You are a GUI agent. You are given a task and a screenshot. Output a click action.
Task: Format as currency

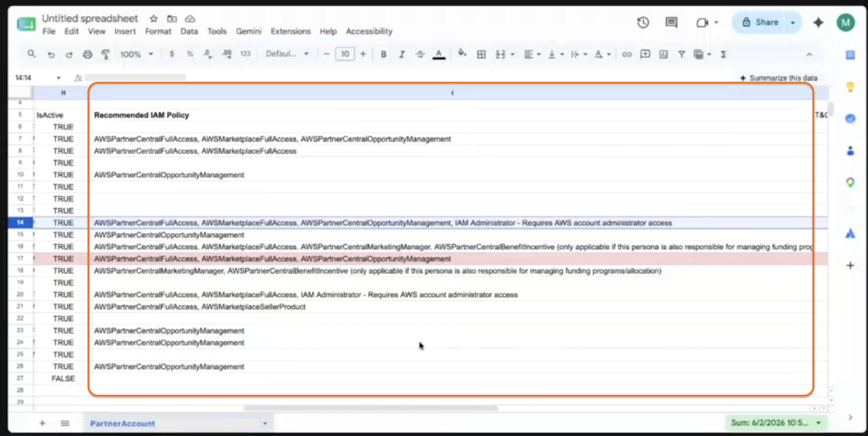[172, 54]
